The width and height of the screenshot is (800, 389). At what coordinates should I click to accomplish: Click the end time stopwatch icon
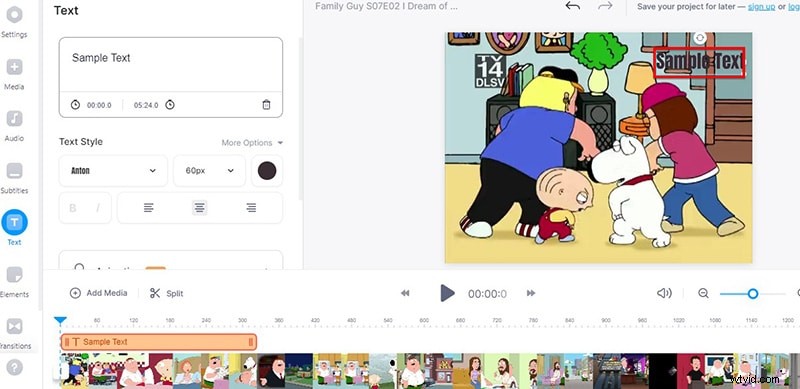[x=170, y=105]
